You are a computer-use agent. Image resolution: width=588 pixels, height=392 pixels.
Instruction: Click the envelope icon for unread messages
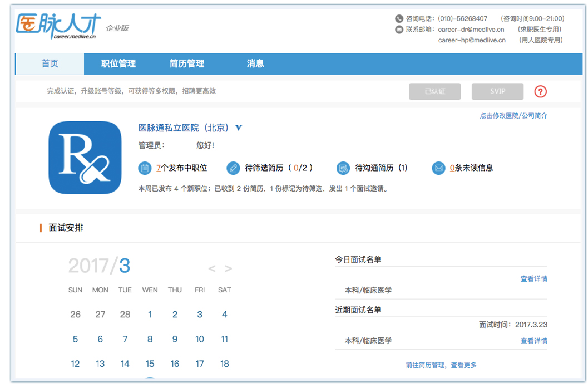[x=438, y=168]
